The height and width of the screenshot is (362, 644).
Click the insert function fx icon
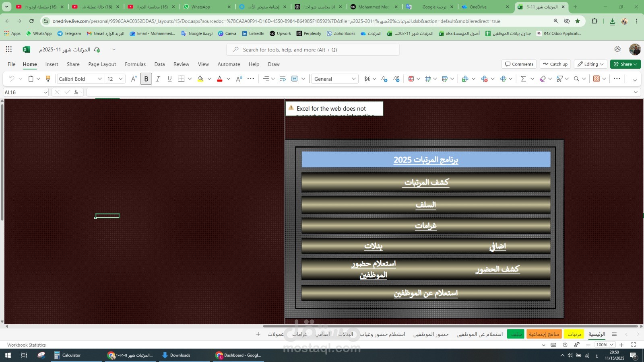(76, 92)
